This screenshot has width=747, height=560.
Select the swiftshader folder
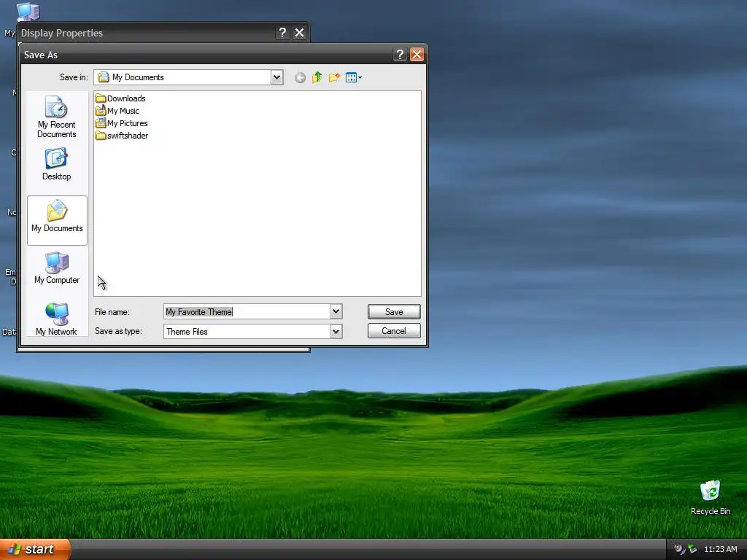click(122, 136)
